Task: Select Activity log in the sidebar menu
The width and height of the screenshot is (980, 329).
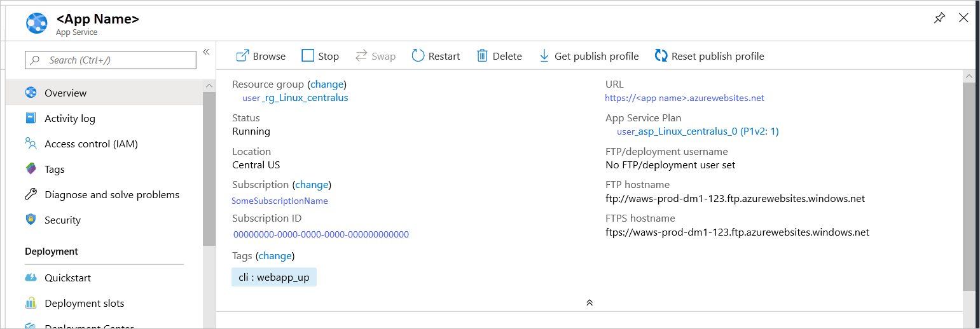Action: point(69,118)
